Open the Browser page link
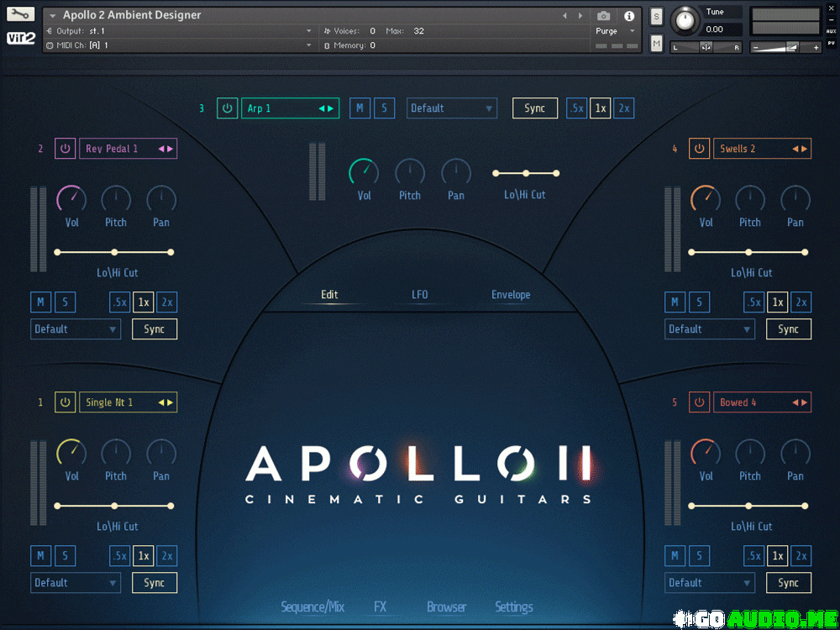This screenshot has width=840, height=630. tap(446, 606)
